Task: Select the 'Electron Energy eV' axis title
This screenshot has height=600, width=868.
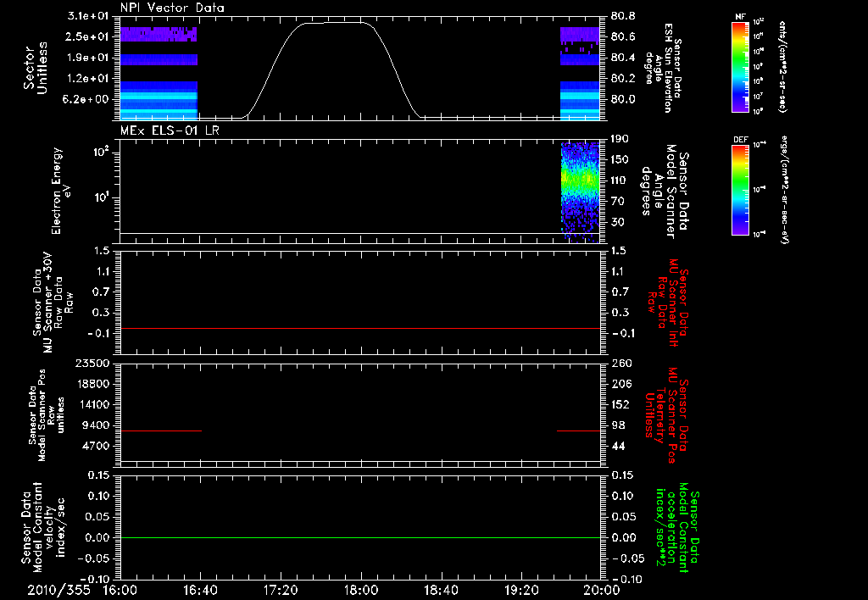Action: tap(61, 191)
